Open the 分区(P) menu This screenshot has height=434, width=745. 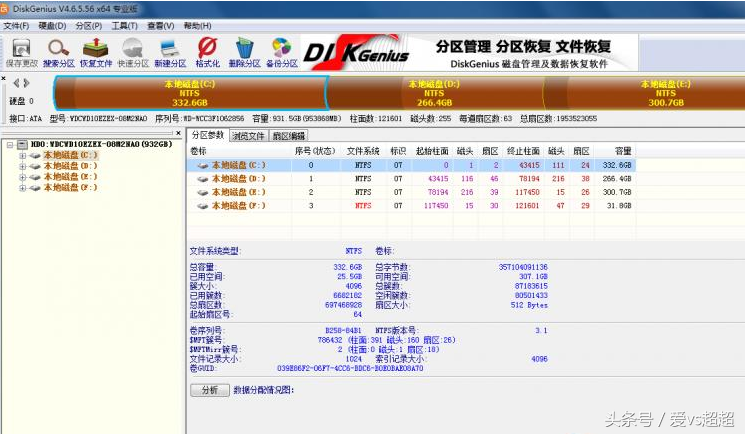pyautogui.click(x=89, y=26)
